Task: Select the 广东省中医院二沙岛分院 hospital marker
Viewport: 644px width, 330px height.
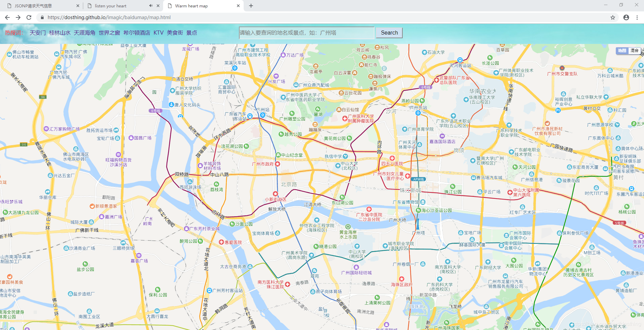Action: coord(369,209)
